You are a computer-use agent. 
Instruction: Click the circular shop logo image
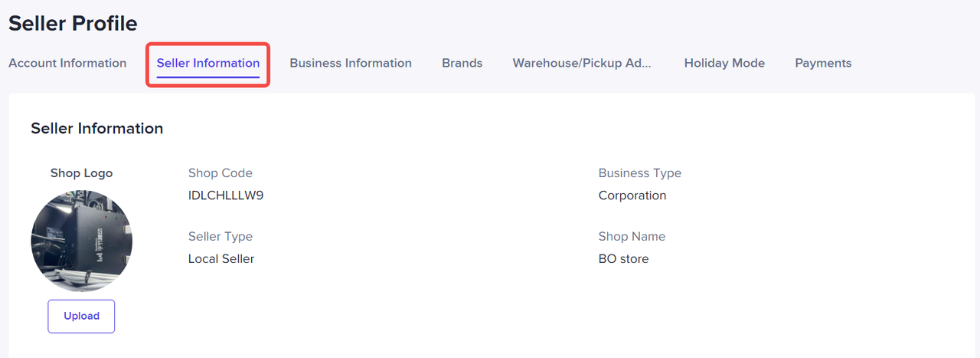[x=81, y=241]
